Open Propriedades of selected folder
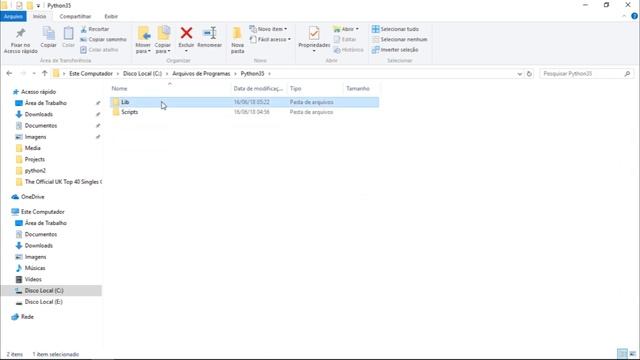Image resolution: width=640 pixels, height=360 pixels. (314, 39)
